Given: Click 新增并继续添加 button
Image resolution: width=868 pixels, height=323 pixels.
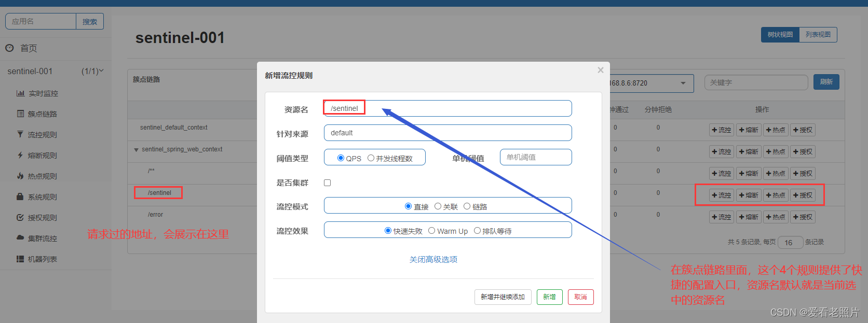Looking at the screenshot, I should (x=503, y=297).
